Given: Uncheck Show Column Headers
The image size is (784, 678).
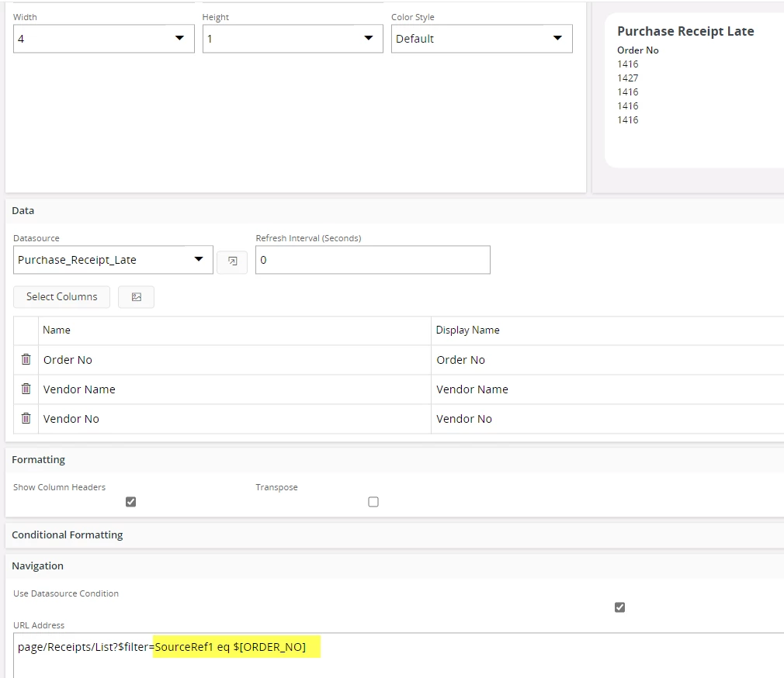Looking at the screenshot, I should tap(130, 502).
